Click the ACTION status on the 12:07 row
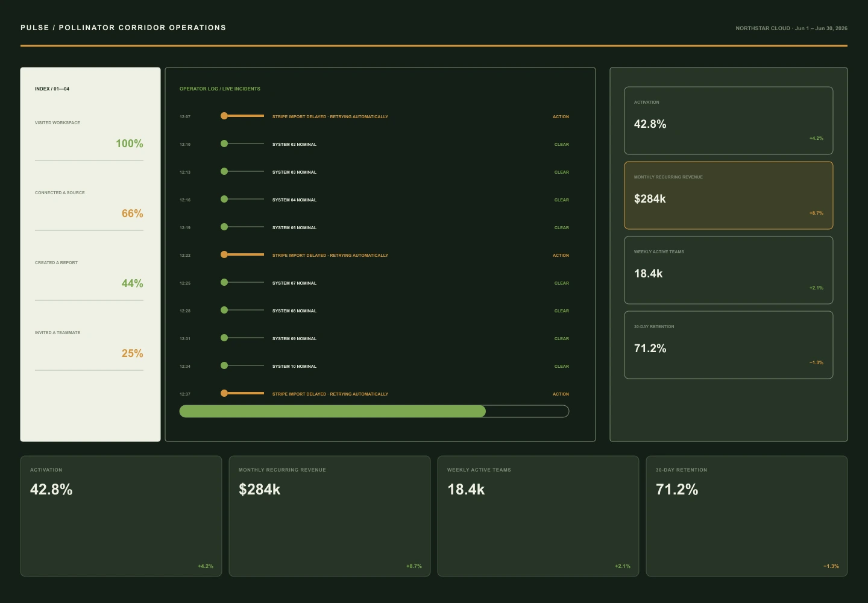The height and width of the screenshot is (603, 868). (561, 116)
